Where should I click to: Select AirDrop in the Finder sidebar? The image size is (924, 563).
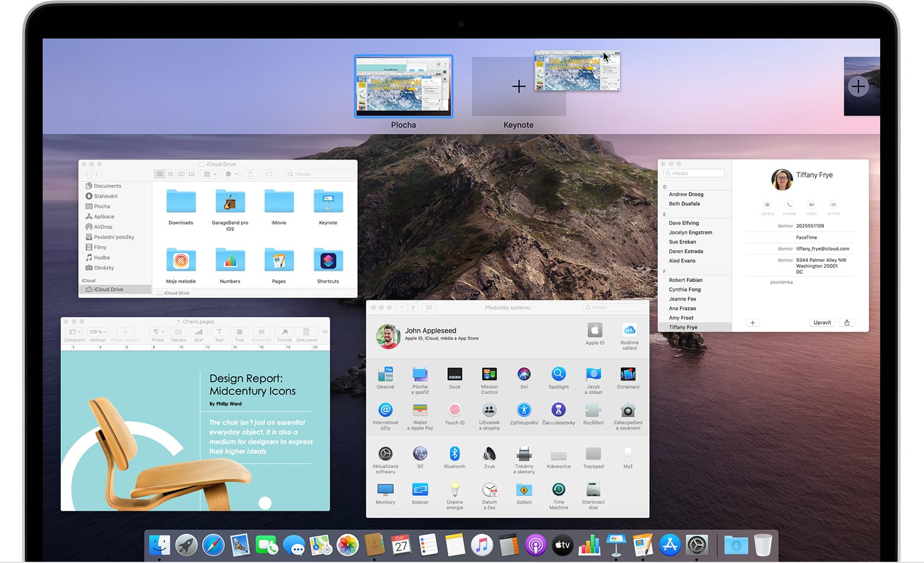pyautogui.click(x=102, y=227)
